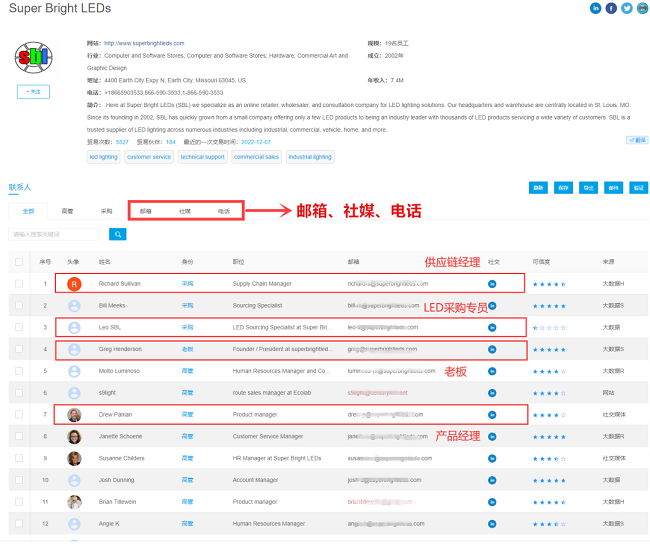650x547 pixels.
Task: Click the translate button beside the description
Action: pos(637,140)
